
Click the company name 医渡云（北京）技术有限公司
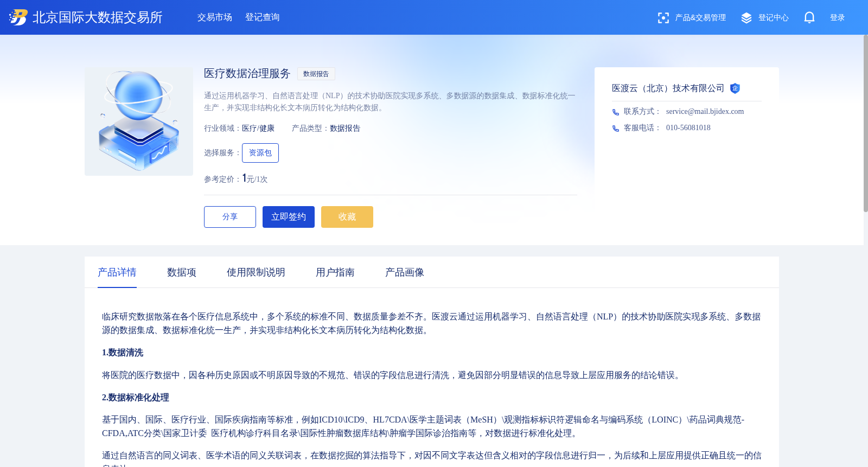(x=668, y=88)
